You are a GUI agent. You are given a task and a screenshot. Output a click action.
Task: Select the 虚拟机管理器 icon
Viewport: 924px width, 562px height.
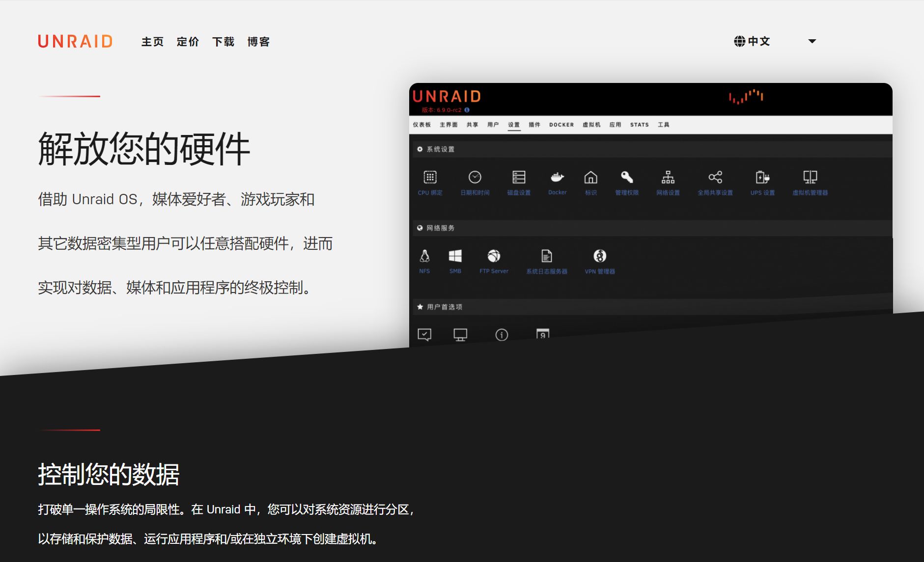click(x=810, y=177)
